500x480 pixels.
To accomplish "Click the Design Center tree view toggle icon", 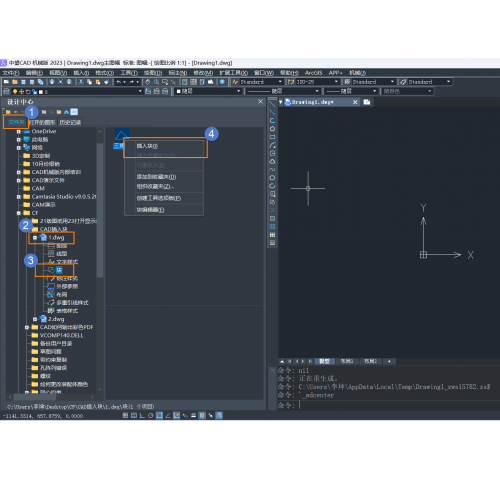I will tap(74, 112).
